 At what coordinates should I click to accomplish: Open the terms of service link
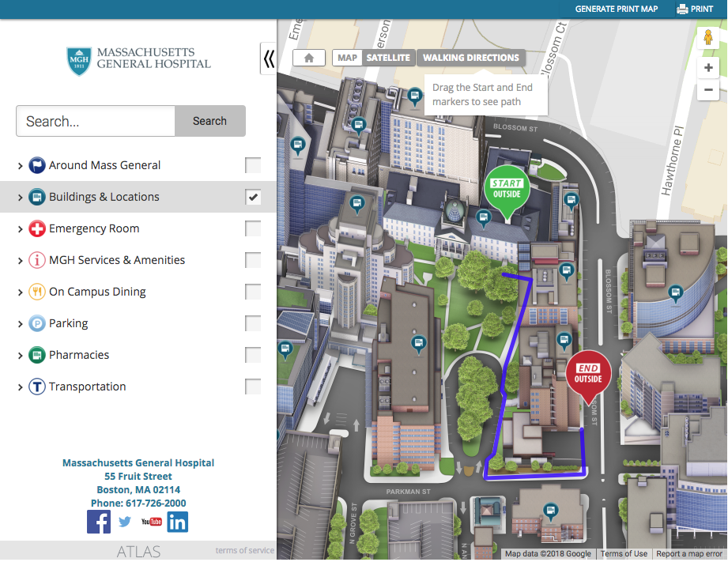pyautogui.click(x=245, y=550)
